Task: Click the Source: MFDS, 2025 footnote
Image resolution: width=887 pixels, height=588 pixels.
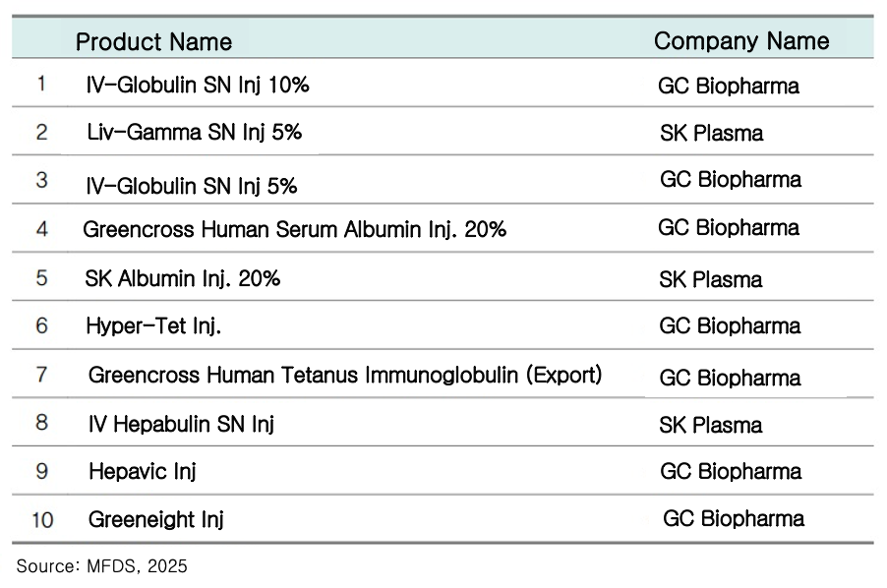Action: [x=101, y=565]
